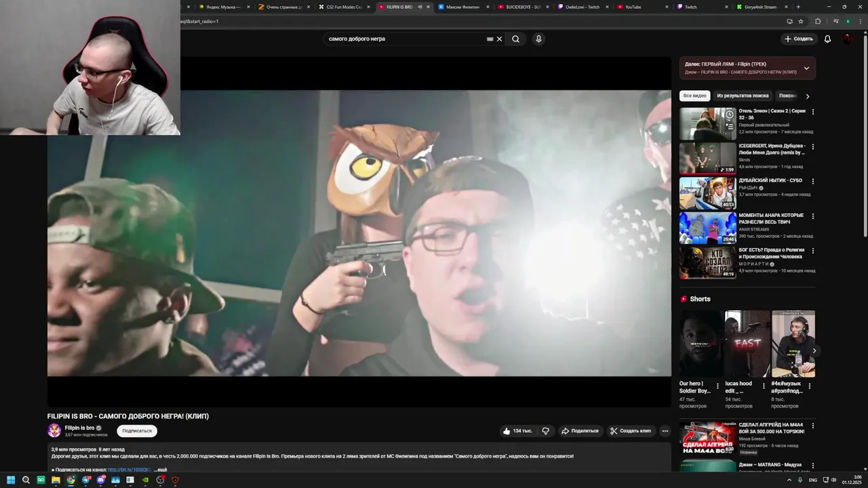The width and height of the screenshot is (868, 488).
Task: Open a new browser tab
Action: [798, 7]
